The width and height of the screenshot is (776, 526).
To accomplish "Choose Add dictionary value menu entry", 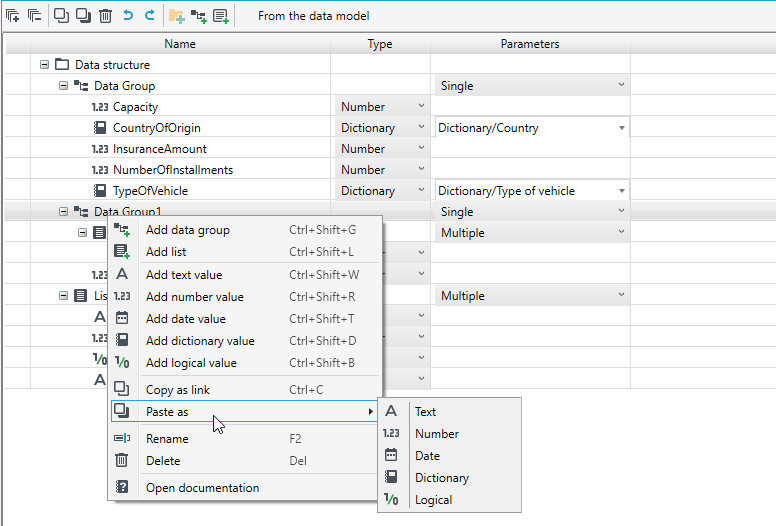I will coord(245,340).
